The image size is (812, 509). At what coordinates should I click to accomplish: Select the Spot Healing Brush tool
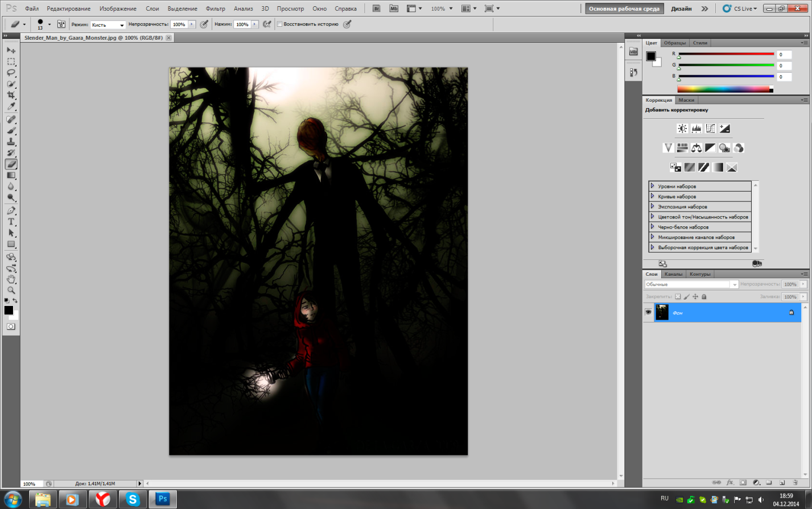click(x=11, y=119)
